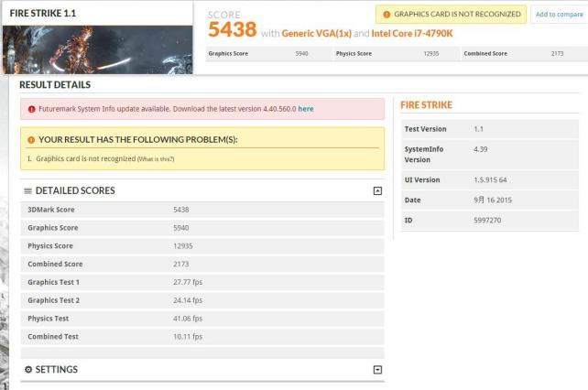Expand the Settings section toggle
Image resolution: width=588 pixels, height=390 pixels.
[x=377, y=370]
